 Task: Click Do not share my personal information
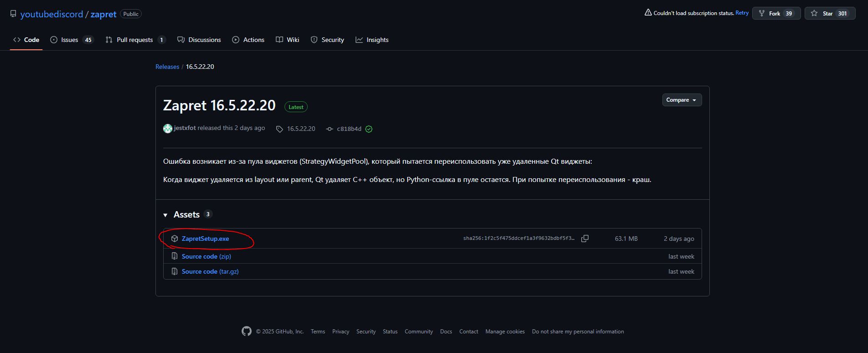pos(578,332)
